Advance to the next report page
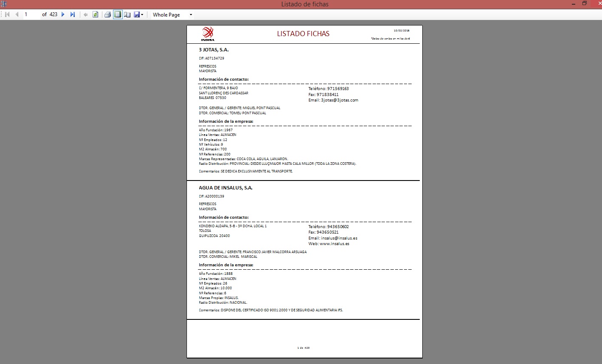The height and width of the screenshot is (364, 602). (63, 14)
